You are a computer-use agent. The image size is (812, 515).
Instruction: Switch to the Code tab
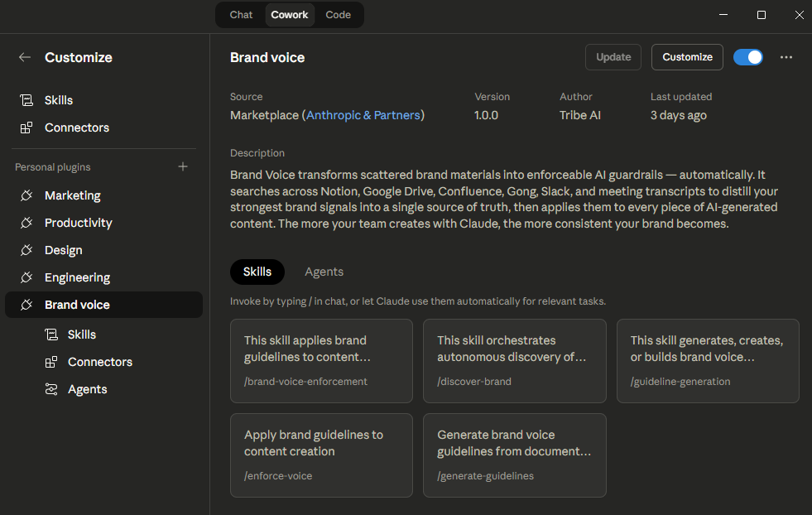(339, 15)
